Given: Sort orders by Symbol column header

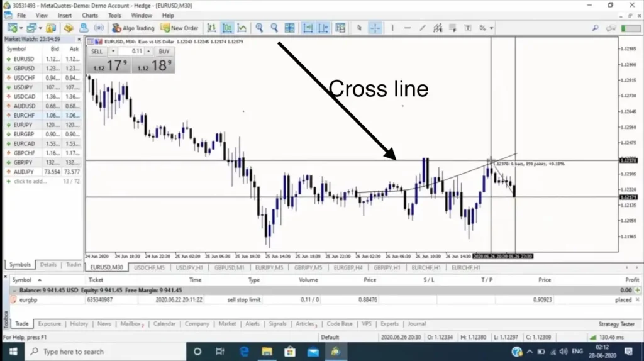Looking at the screenshot, I should click(x=22, y=280).
